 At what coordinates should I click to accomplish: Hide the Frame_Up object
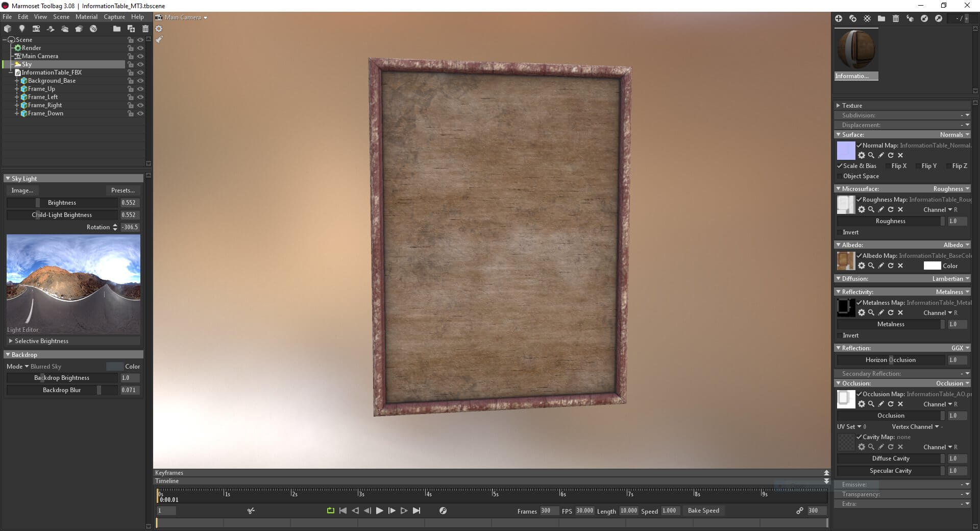(140, 89)
